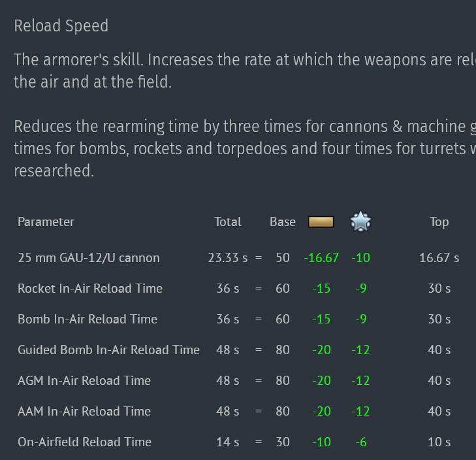Click the Parameter column header

coord(46,222)
